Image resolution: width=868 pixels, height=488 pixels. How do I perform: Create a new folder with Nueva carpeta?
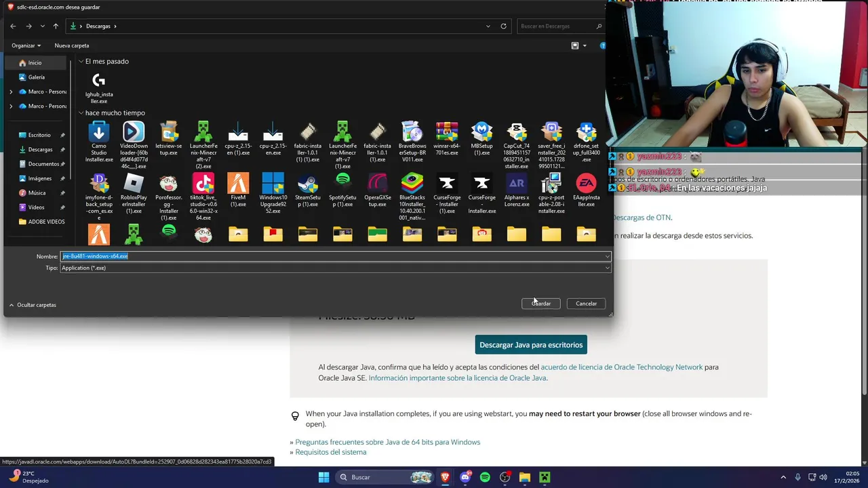pos(72,45)
